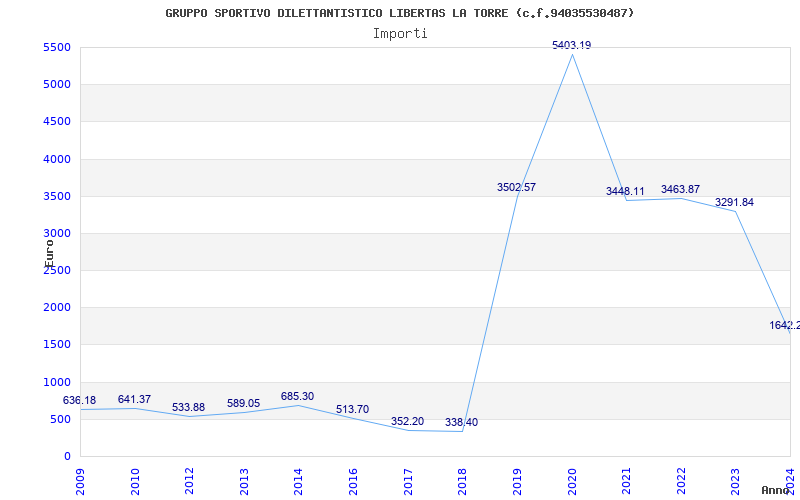Click the 3000 y-axis tick label
The image size is (800, 500).
[x=57, y=233]
